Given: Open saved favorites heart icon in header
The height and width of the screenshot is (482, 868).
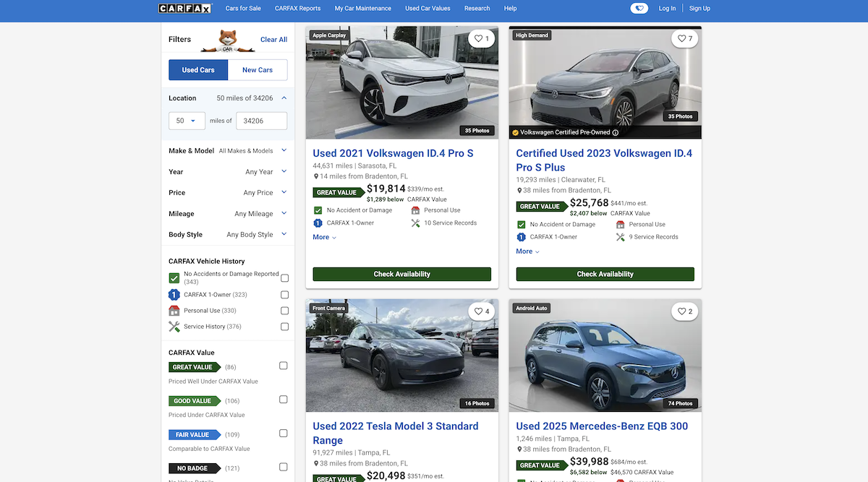Looking at the screenshot, I should click(x=639, y=9).
